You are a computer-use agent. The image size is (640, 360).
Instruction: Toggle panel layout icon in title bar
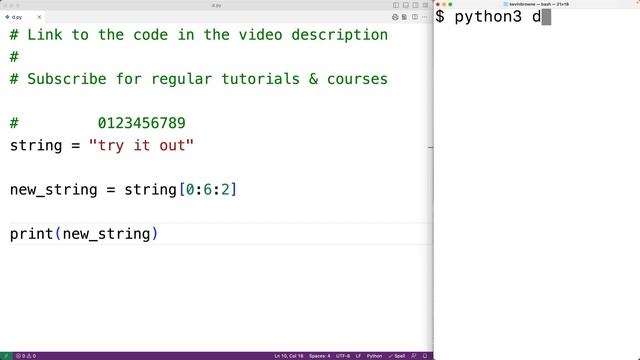tap(406, 5)
